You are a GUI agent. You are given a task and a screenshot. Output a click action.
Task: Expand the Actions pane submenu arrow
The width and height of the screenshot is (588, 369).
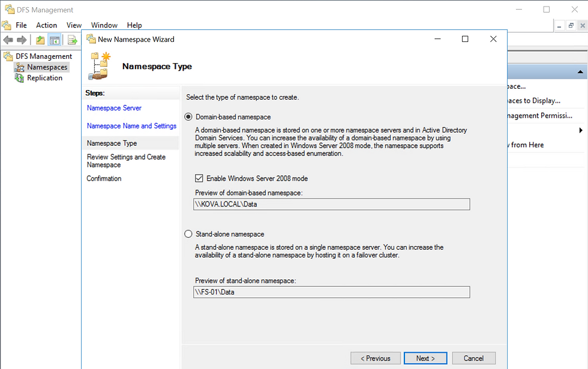point(581,130)
